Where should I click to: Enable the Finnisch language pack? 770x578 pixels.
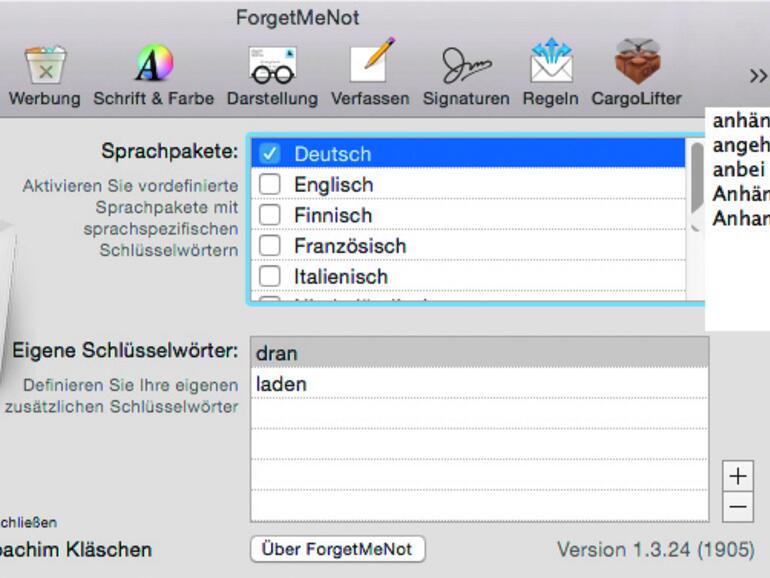coord(269,215)
